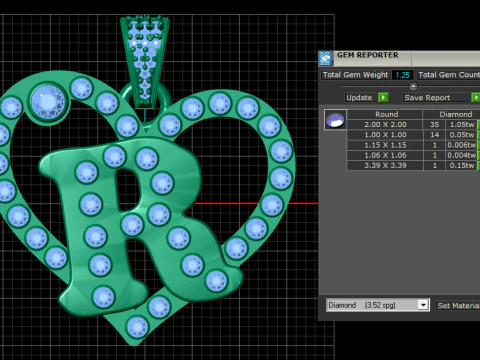Screen dimensions: 480x360
Task: Click the 0.05tw weight cell
Action: click(x=462, y=135)
